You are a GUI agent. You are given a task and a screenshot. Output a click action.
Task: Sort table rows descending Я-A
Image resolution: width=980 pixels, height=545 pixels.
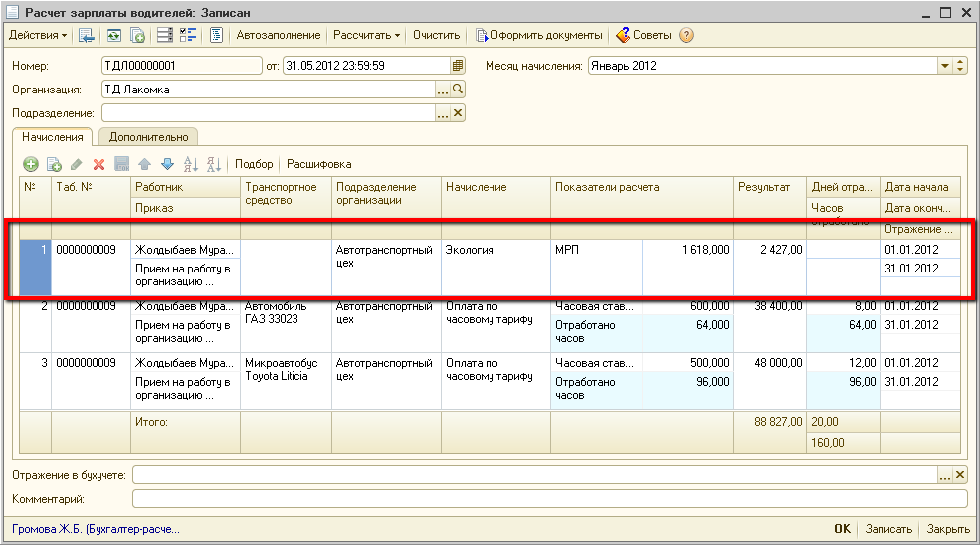coord(214,164)
